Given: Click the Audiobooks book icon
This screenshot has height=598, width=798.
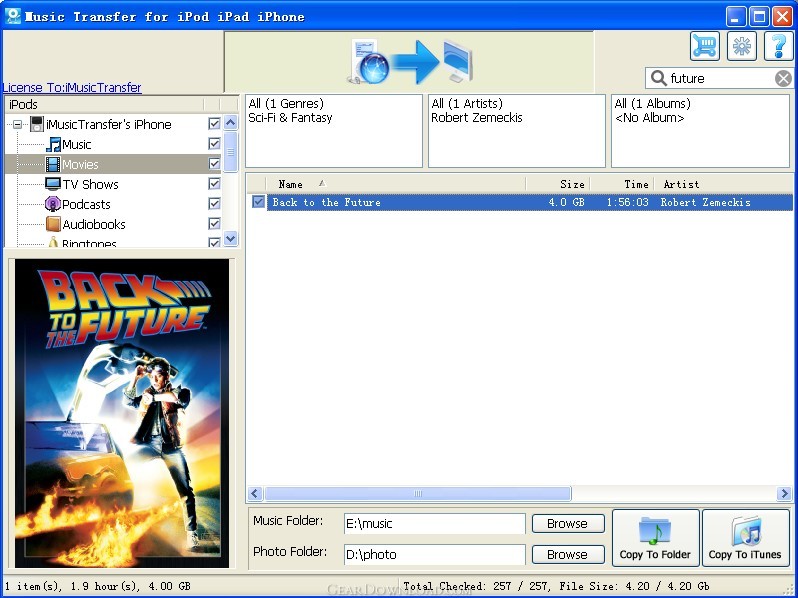Looking at the screenshot, I should point(53,224).
